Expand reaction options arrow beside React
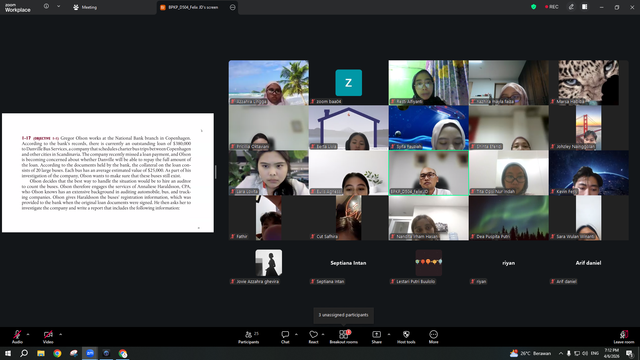640x360 pixels. [323, 334]
